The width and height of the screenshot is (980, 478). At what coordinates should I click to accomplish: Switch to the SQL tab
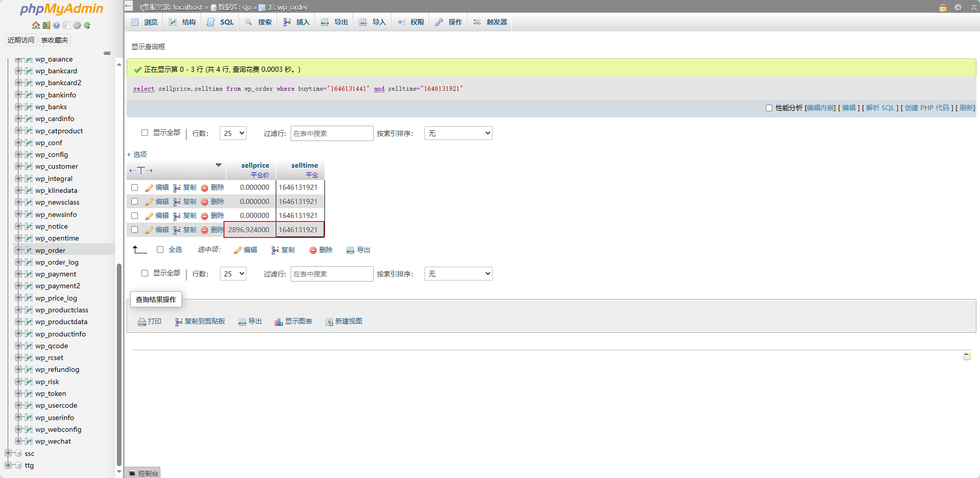221,22
